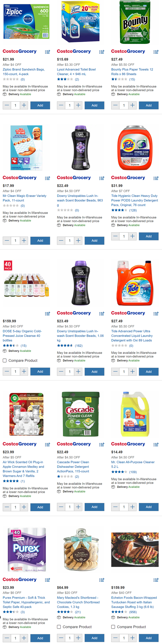The width and height of the screenshot is (162, 644).
Task: Add DOSE Juice Cleanse to a list
Action: tap(48, 314)
